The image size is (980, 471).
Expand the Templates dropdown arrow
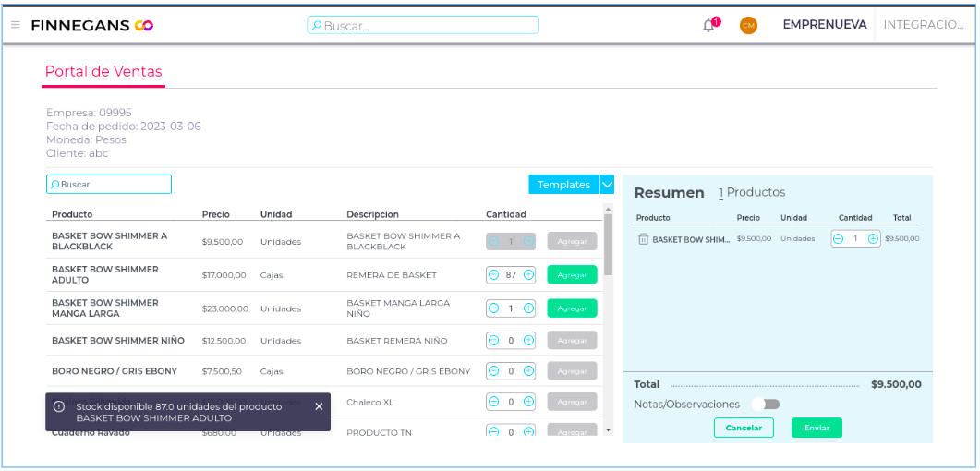608,185
